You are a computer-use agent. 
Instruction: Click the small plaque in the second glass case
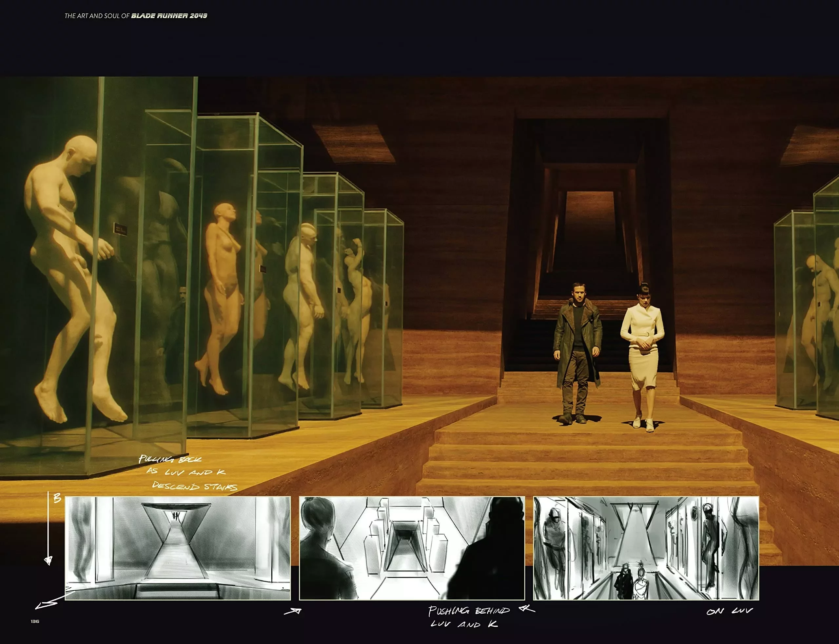263,269
